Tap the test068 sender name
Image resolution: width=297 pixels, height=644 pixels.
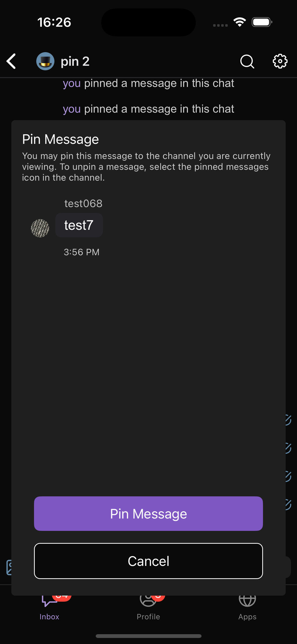(x=83, y=204)
